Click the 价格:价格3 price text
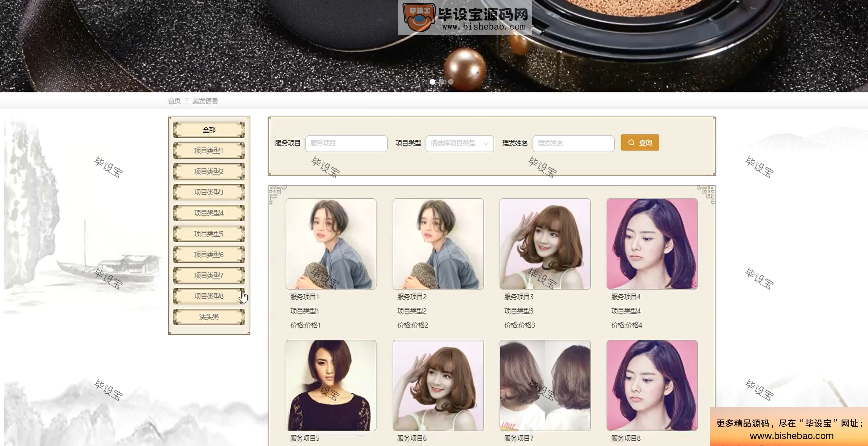Screen dimensions: 868x446 click(x=520, y=325)
